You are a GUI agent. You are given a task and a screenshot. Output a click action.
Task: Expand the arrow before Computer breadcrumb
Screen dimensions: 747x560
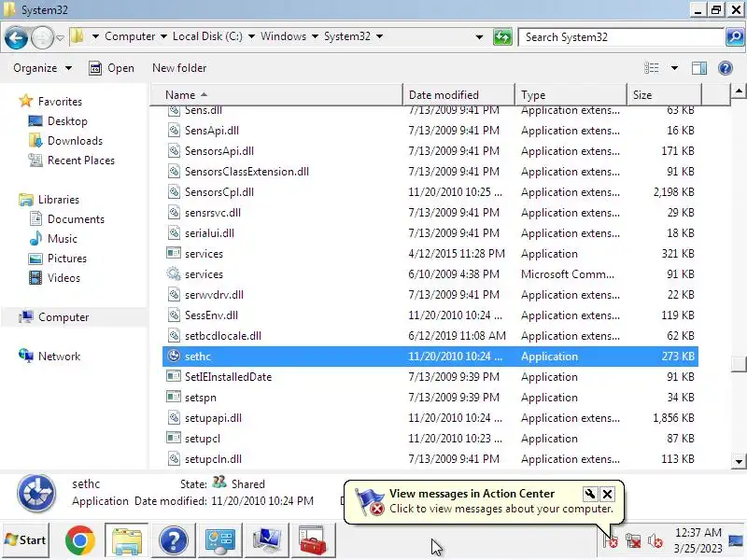click(95, 36)
